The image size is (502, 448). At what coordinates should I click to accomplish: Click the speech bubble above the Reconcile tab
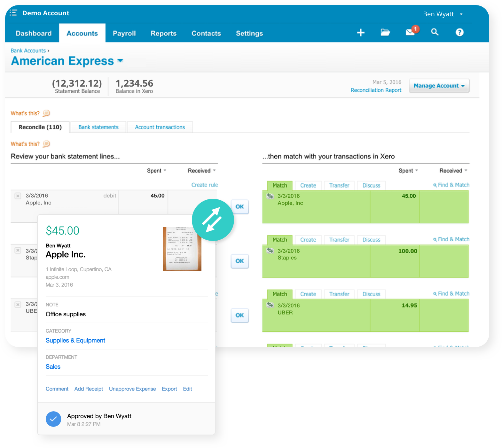[46, 113]
